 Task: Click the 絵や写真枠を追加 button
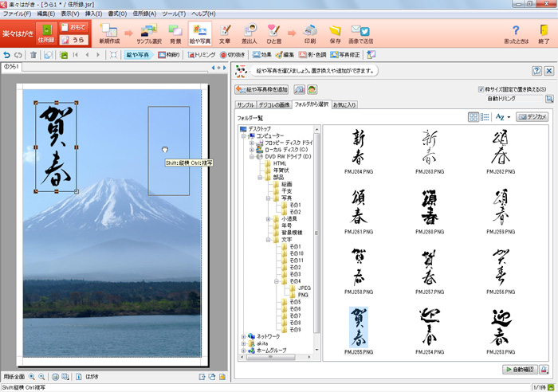click(262, 89)
